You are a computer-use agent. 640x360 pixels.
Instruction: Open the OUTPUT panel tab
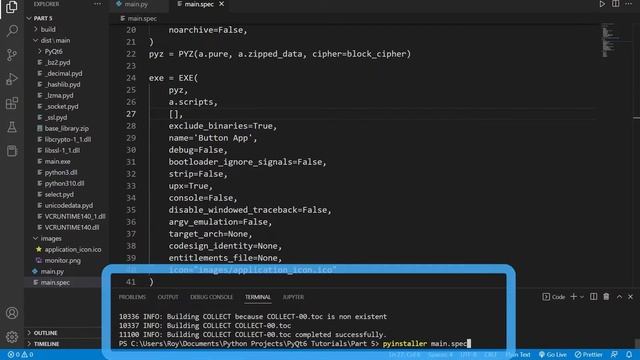(x=168, y=297)
